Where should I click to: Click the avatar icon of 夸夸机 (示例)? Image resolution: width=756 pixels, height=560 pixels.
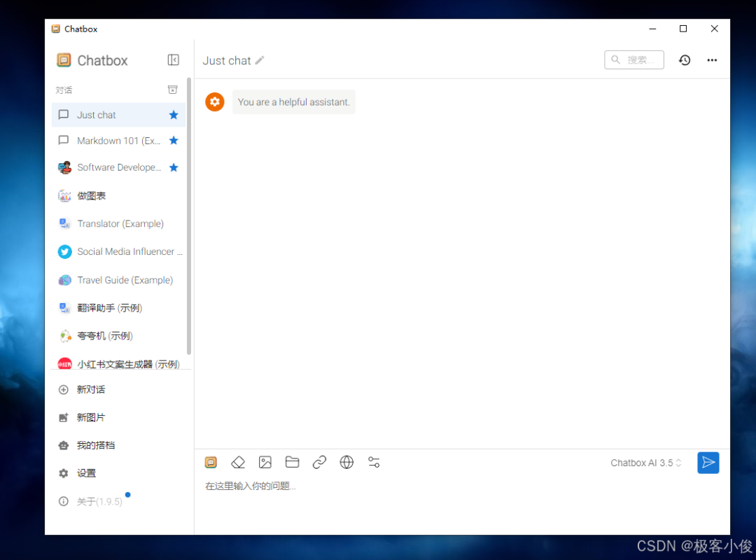click(64, 336)
